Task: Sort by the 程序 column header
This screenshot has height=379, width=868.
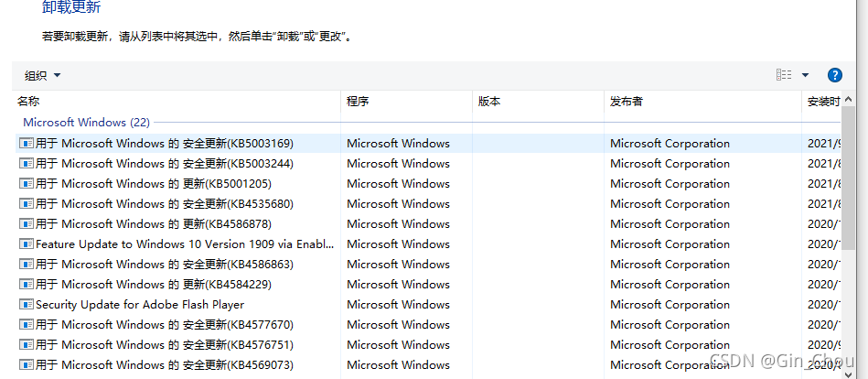Action: coord(358,102)
